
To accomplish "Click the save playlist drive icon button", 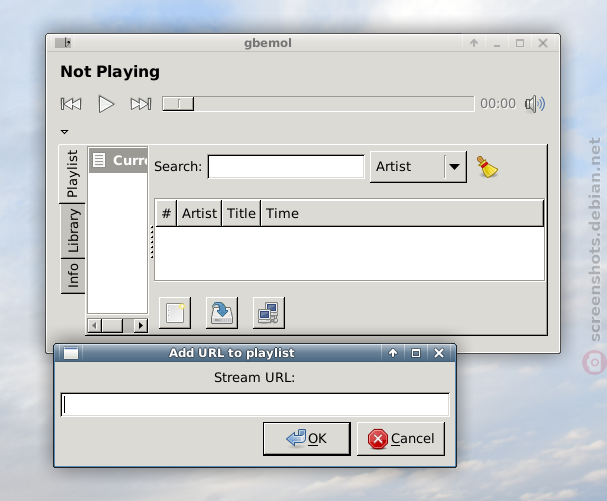I will point(222,313).
